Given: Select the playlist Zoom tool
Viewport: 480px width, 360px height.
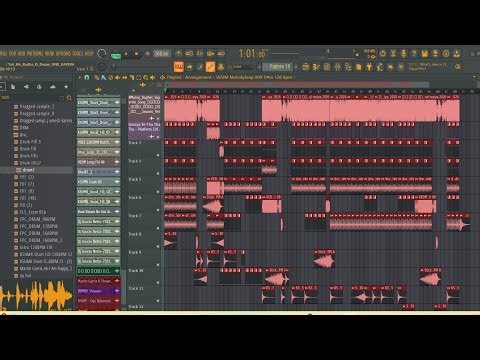Looking at the screenshot, I should pos(146,77).
